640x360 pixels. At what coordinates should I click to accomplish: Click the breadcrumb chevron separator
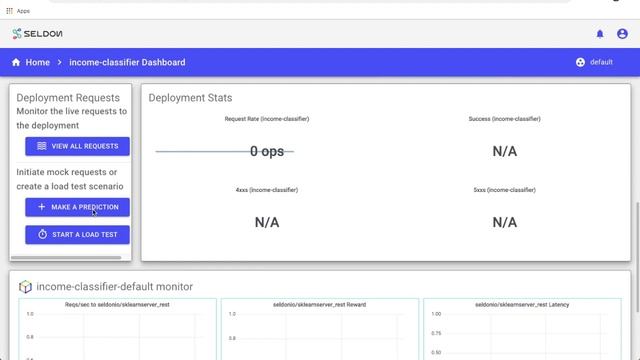click(60, 62)
